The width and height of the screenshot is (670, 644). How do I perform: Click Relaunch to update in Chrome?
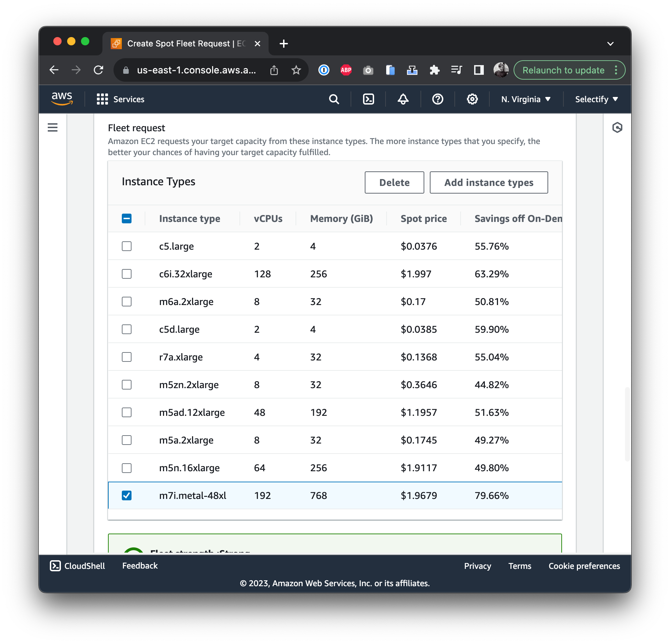[564, 70]
